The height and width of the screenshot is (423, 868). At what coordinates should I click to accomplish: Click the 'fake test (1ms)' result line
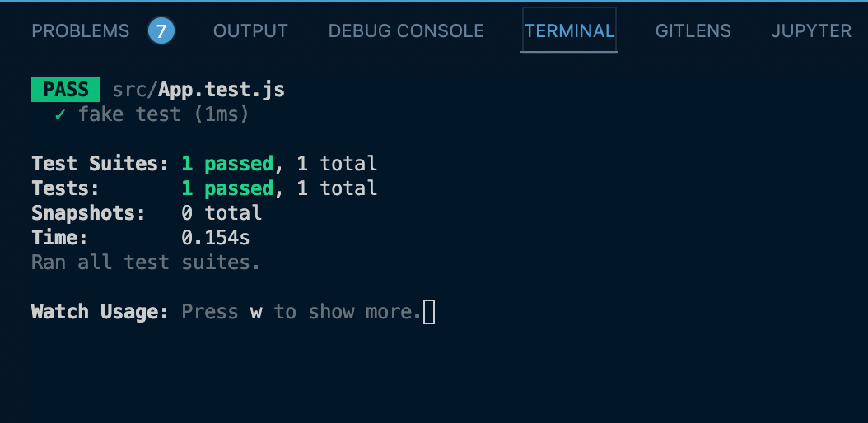tap(163, 114)
